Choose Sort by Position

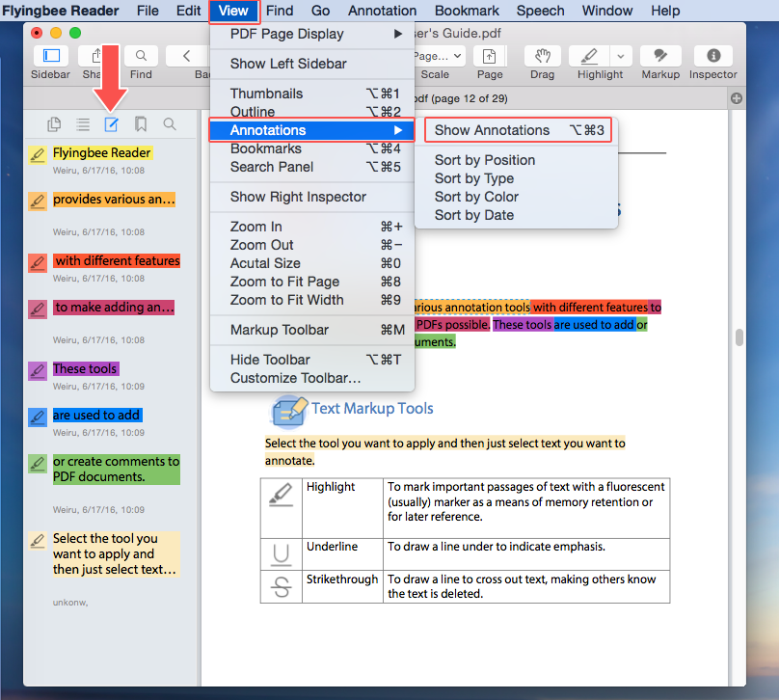click(x=516, y=160)
